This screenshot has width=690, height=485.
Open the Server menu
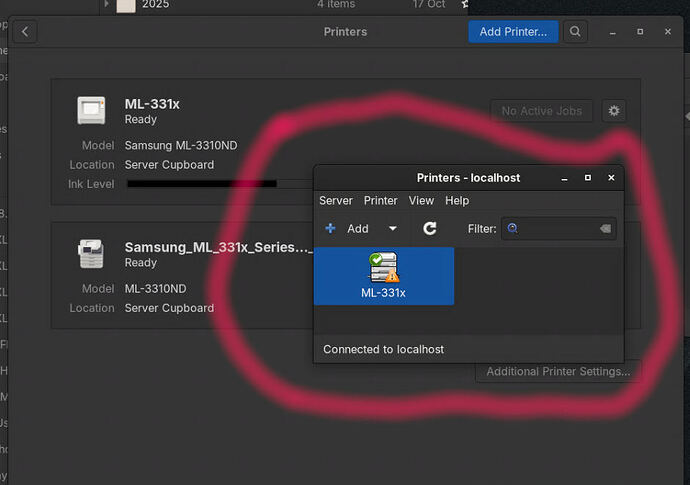coord(335,201)
